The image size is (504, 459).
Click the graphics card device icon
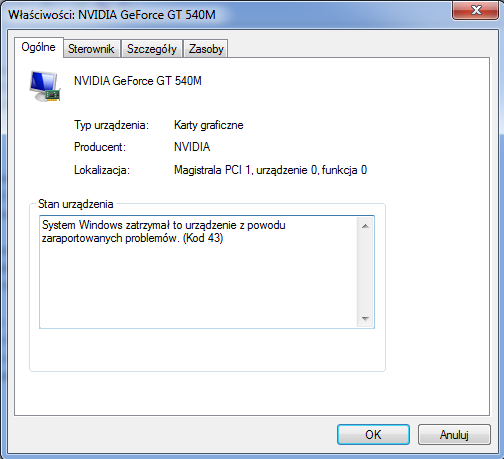tap(45, 86)
